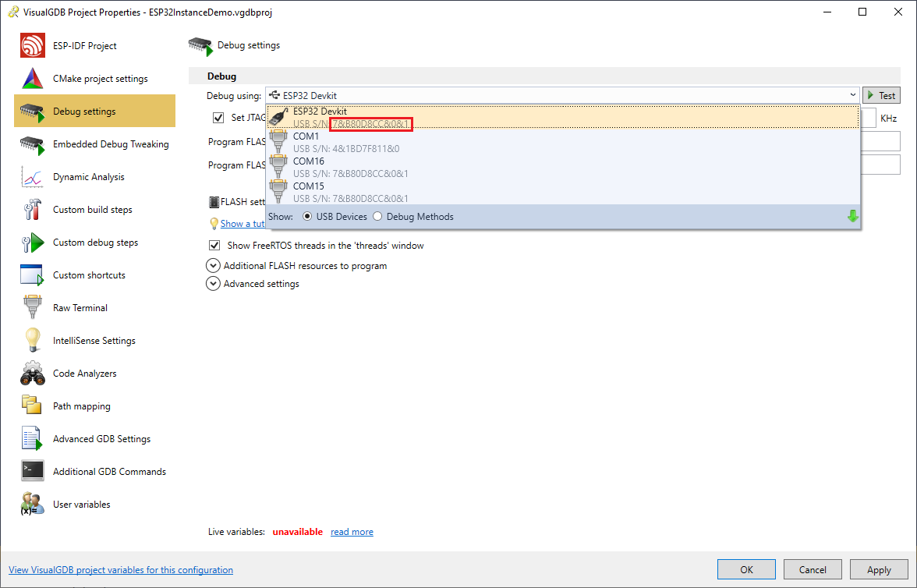Switch to Embedded Debug Tweaking page
The height and width of the screenshot is (588, 917).
(95, 144)
